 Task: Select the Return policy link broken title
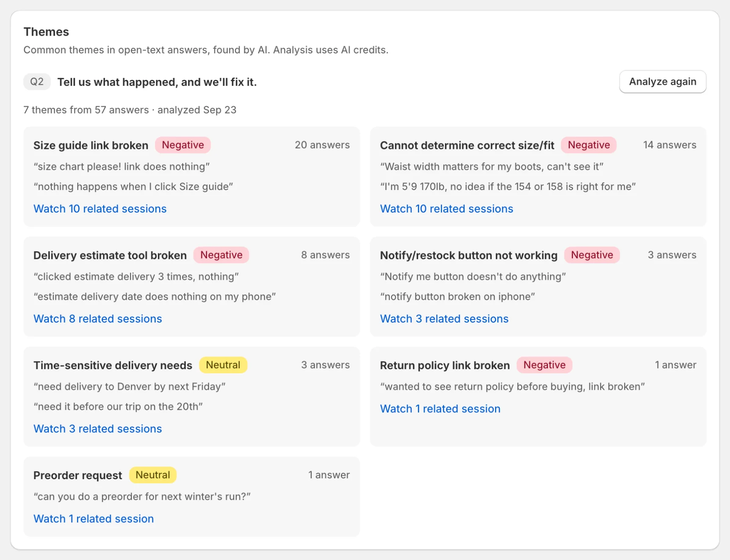[445, 365]
